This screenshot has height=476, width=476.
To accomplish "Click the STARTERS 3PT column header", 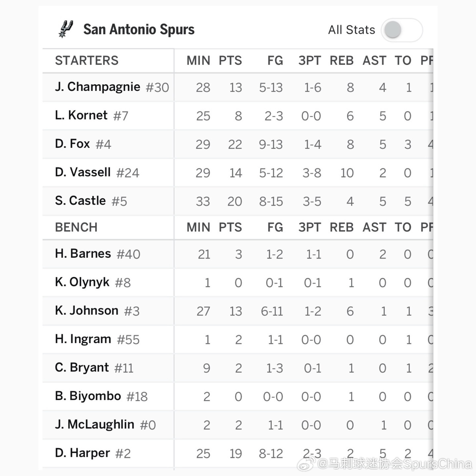I will 310,60.
